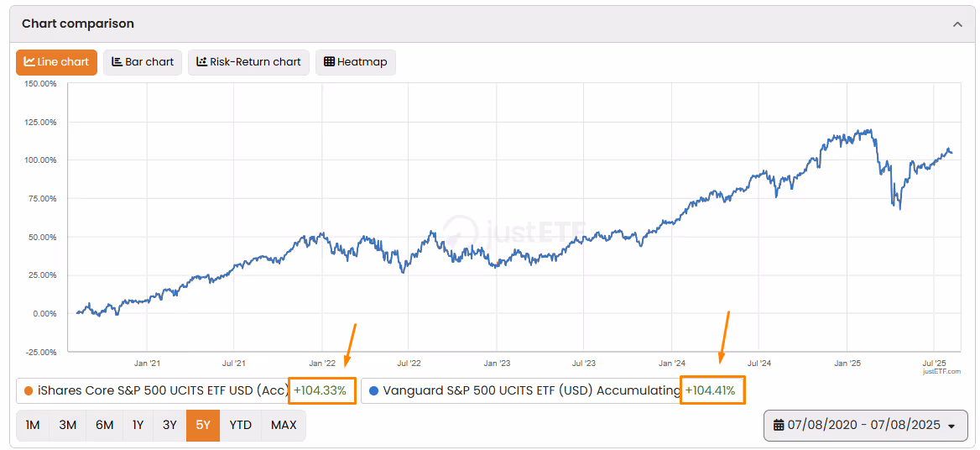980x450 pixels.
Task: Click the calendar icon in date range
Action: pos(779,426)
